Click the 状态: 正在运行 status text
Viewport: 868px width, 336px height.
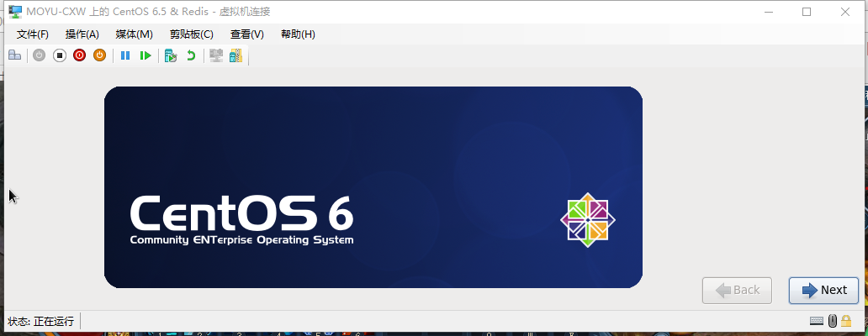pyautogui.click(x=40, y=321)
